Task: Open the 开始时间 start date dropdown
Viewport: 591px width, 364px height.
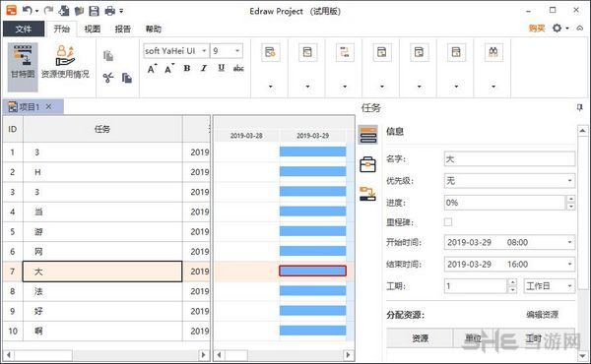Action: [569, 242]
